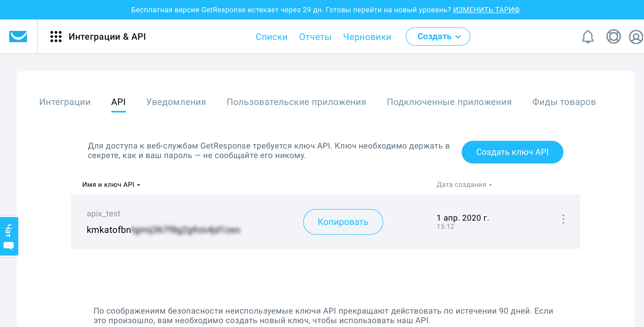The width and height of the screenshot is (644, 327).
Task: Go to Списки in top navigation
Action: (x=272, y=37)
